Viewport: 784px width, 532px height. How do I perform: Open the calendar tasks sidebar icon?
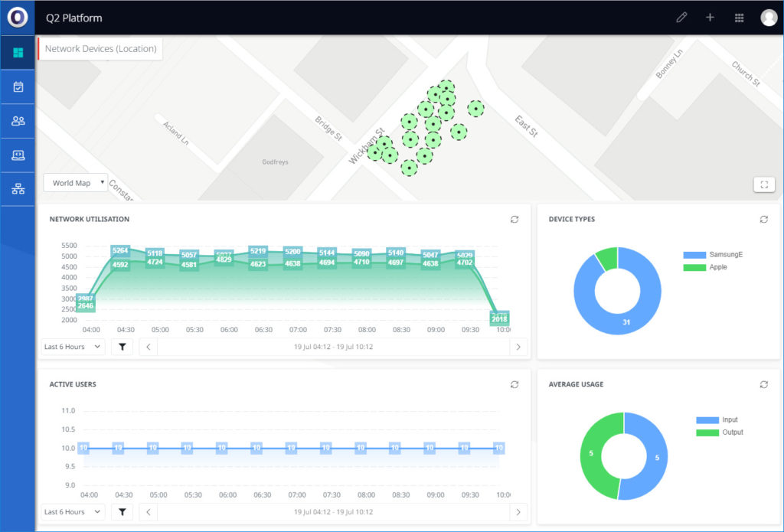(x=18, y=87)
